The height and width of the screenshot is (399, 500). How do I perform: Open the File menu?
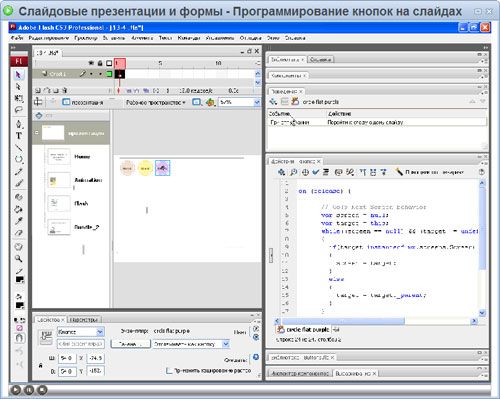17,38
